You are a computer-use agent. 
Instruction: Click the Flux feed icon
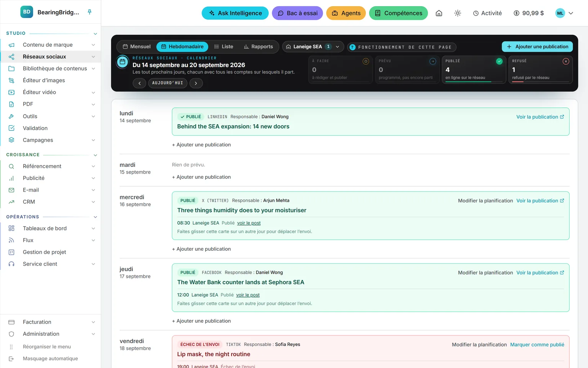point(11,240)
